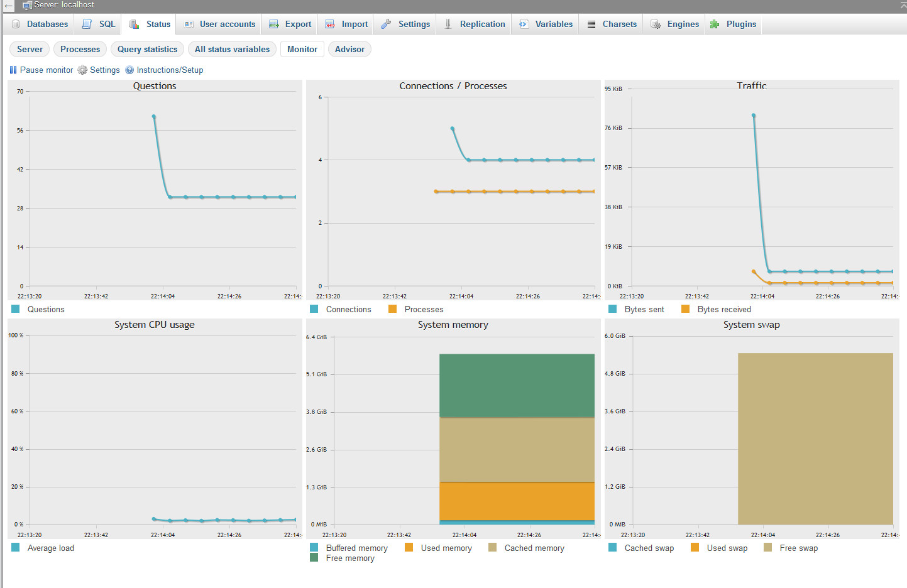Open the Databases tab
The height and width of the screenshot is (588, 907).
click(40, 24)
